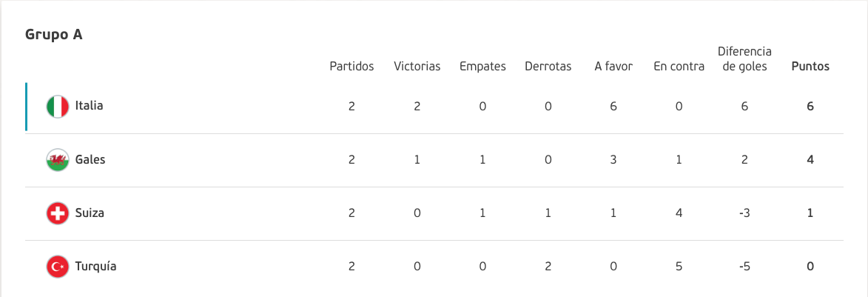Click the Wales dragon flag icon
The image size is (868, 297).
[58, 159]
